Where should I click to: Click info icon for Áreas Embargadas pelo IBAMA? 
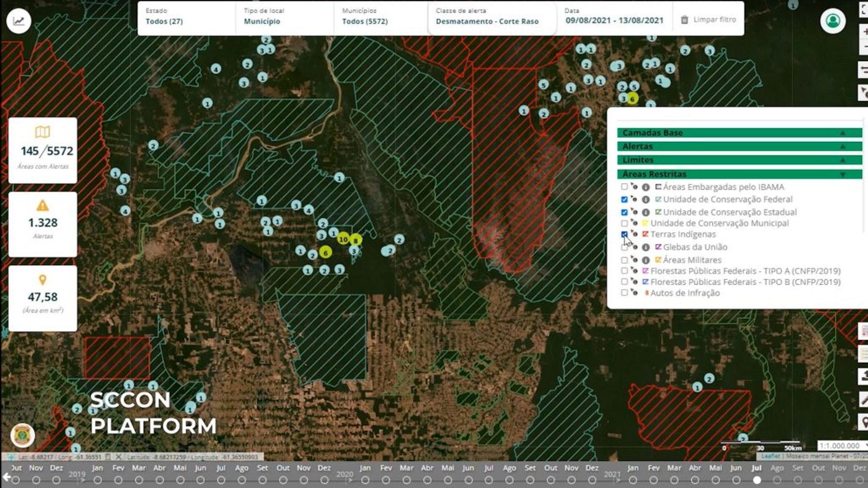(x=645, y=187)
